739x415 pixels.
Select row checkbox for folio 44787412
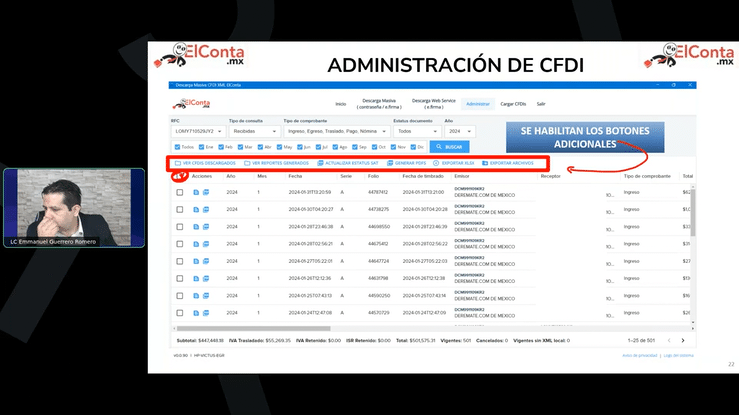tap(180, 192)
